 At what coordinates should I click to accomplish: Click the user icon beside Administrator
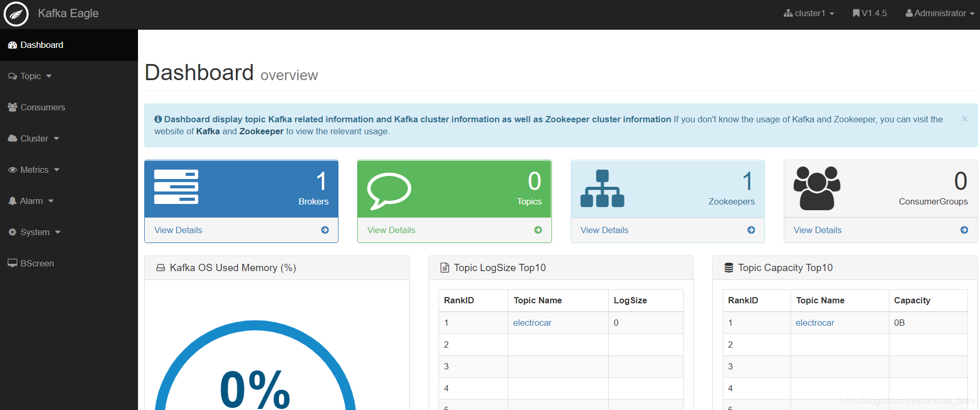click(x=909, y=14)
